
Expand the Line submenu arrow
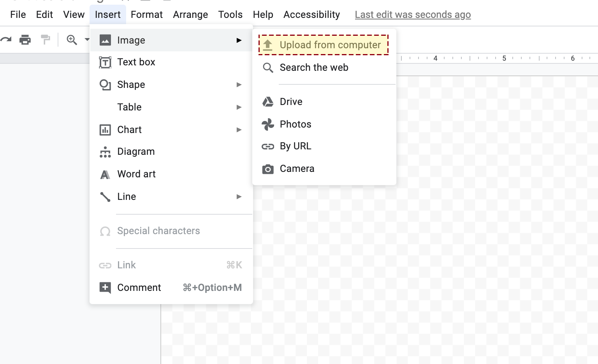239,197
